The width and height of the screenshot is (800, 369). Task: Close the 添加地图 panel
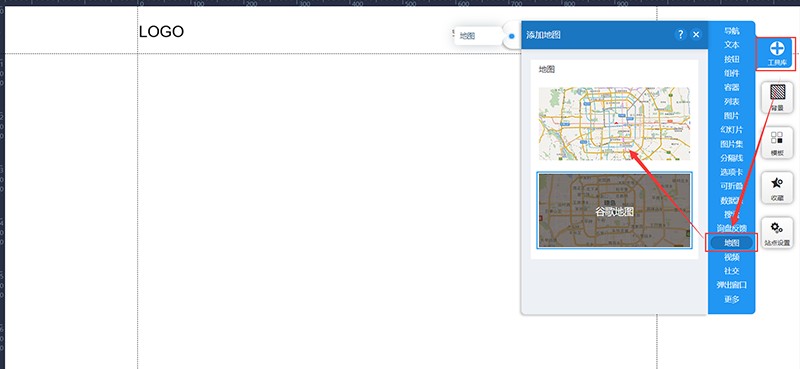click(696, 35)
